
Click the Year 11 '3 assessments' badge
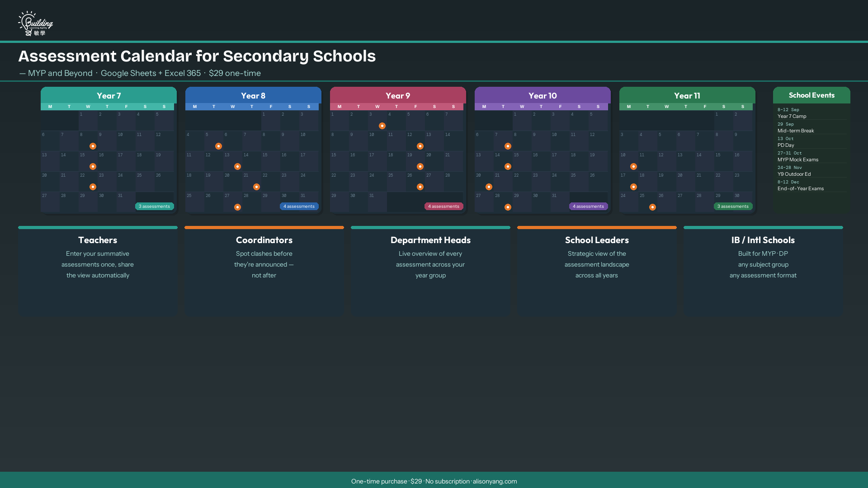click(733, 206)
